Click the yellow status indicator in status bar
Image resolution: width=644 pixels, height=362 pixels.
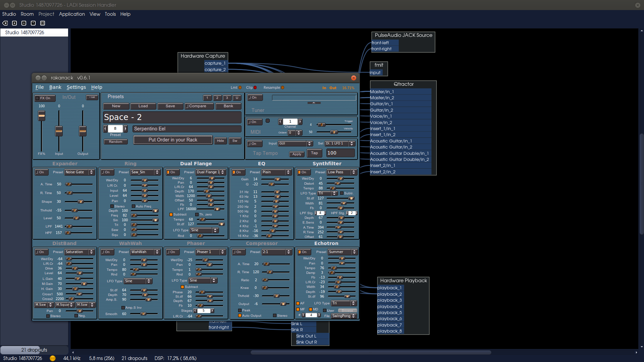(53, 358)
